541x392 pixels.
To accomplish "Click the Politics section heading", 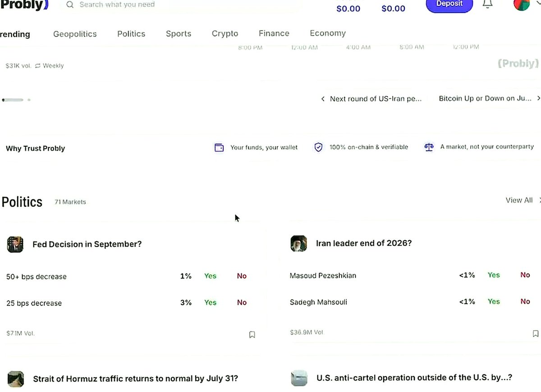I will 22,202.
